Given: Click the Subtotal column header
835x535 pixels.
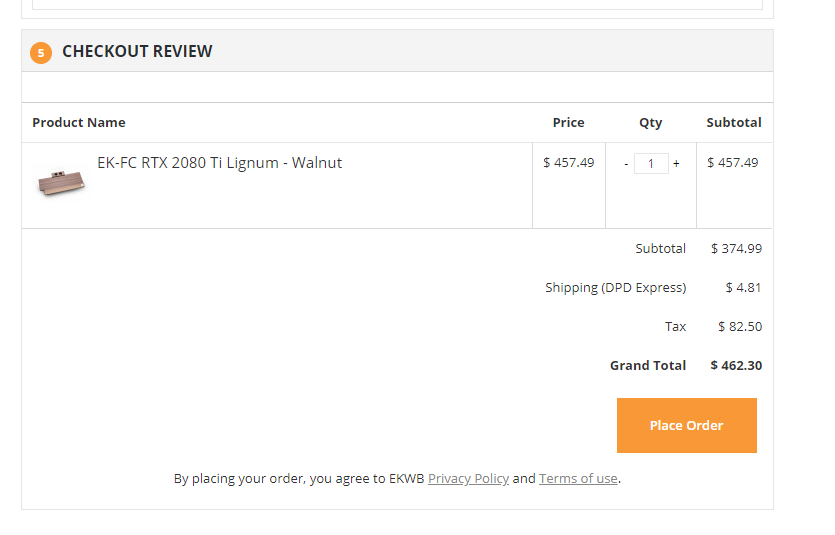Looking at the screenshot, I should tap(733, 122).
